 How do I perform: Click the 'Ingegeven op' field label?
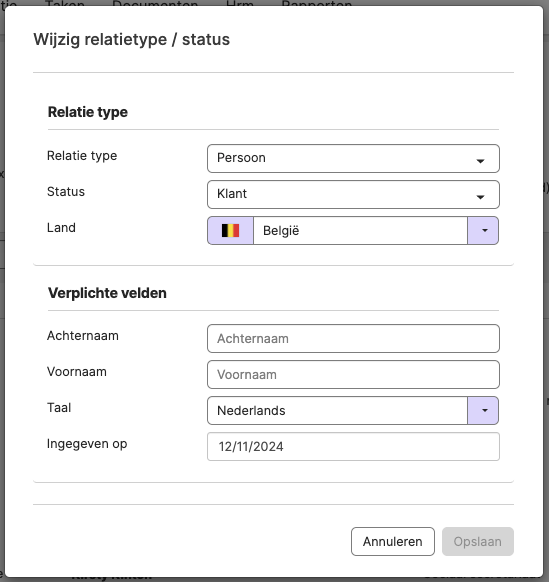87,444
